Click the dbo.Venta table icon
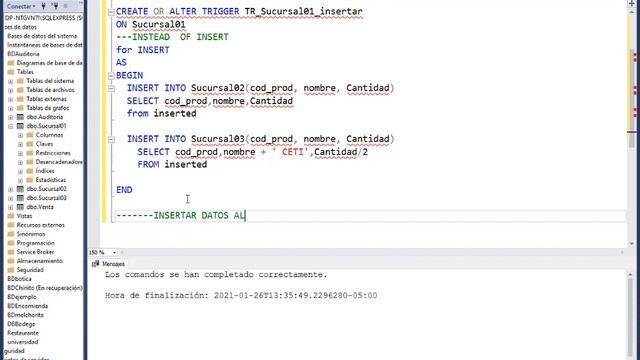 click(x=20, y=207)
